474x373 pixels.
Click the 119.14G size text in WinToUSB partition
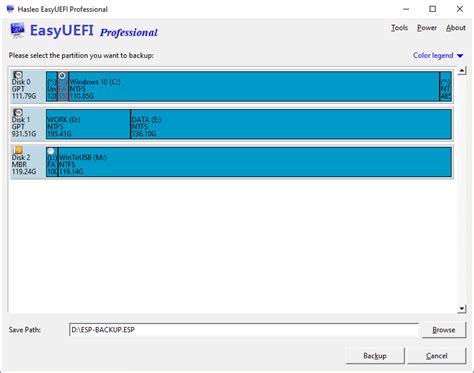pyautogui.click(x=71, y=172)
